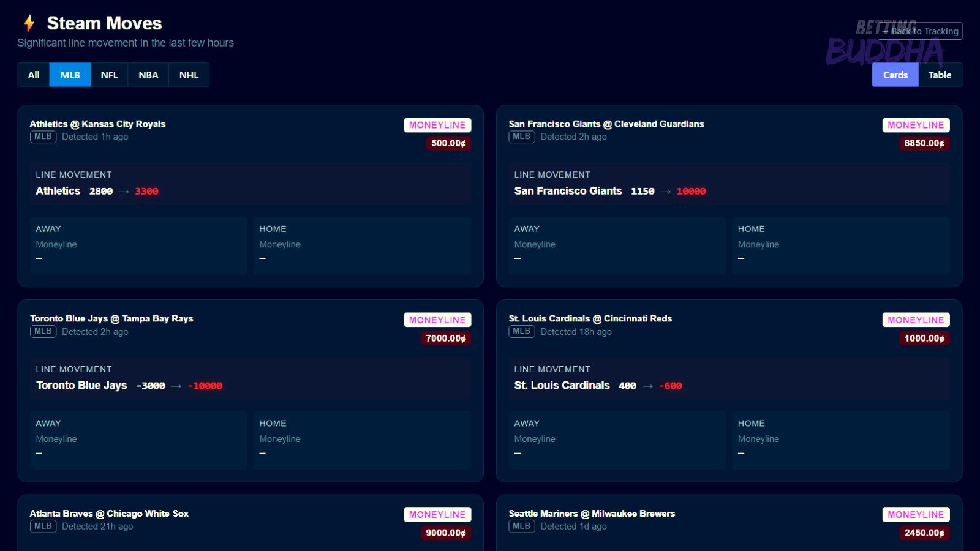Click the Cardinals new line value -600
The image size is (980, 551).
671,386
